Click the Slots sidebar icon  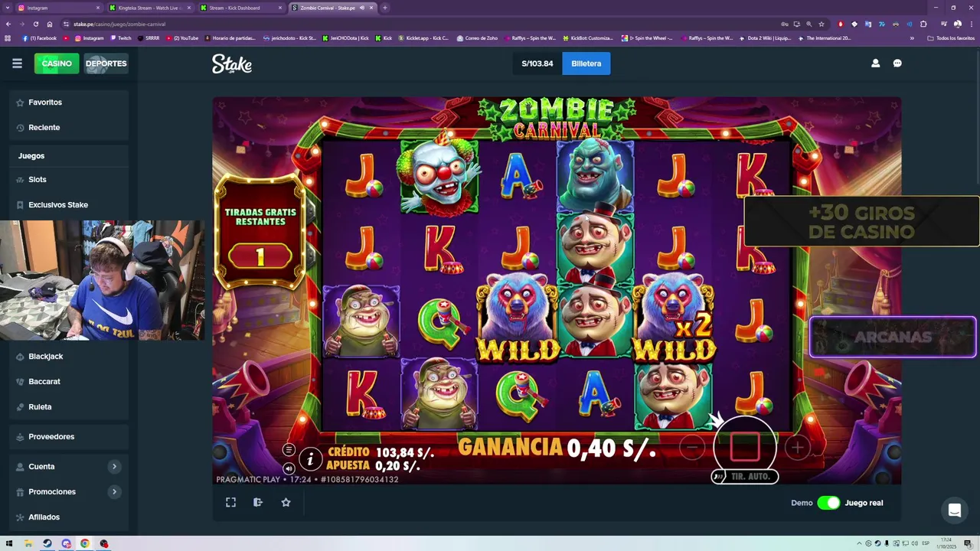pos(20,179)
